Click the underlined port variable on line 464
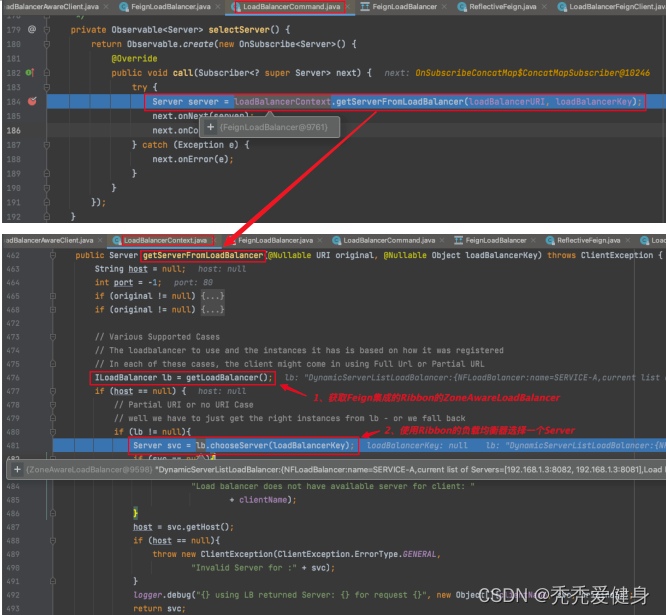 [123, 282]
